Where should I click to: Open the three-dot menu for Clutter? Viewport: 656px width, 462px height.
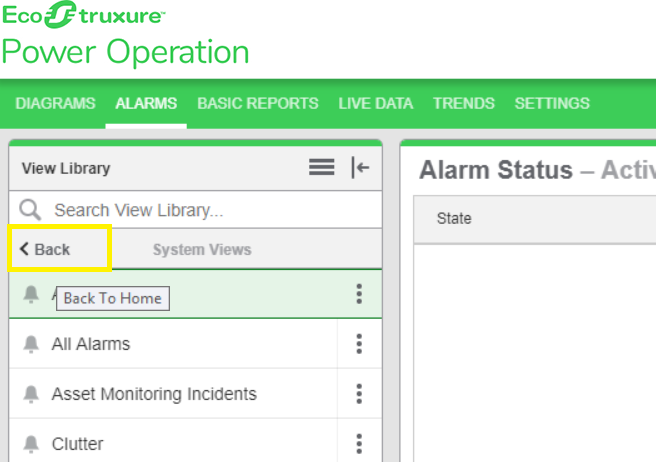point(359,443)
